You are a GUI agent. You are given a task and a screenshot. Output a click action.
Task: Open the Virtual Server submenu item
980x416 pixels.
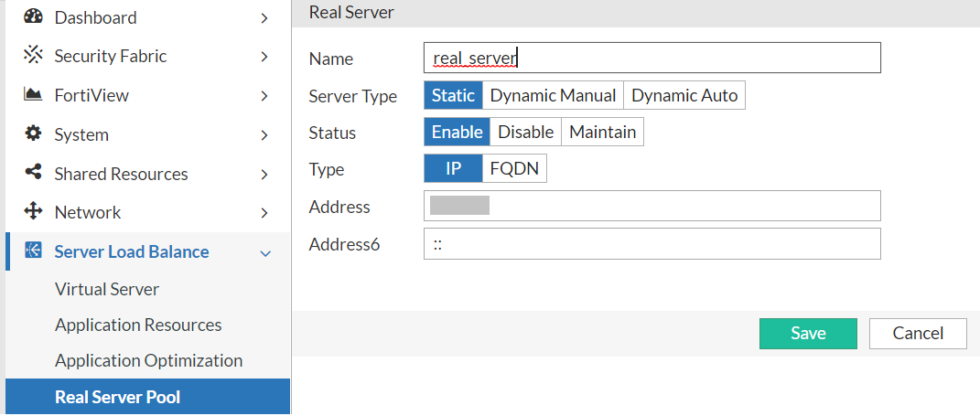[x=107, y=289]
